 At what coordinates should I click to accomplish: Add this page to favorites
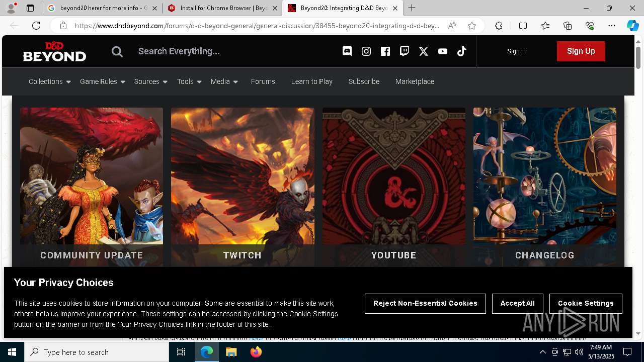pos(472,26)
